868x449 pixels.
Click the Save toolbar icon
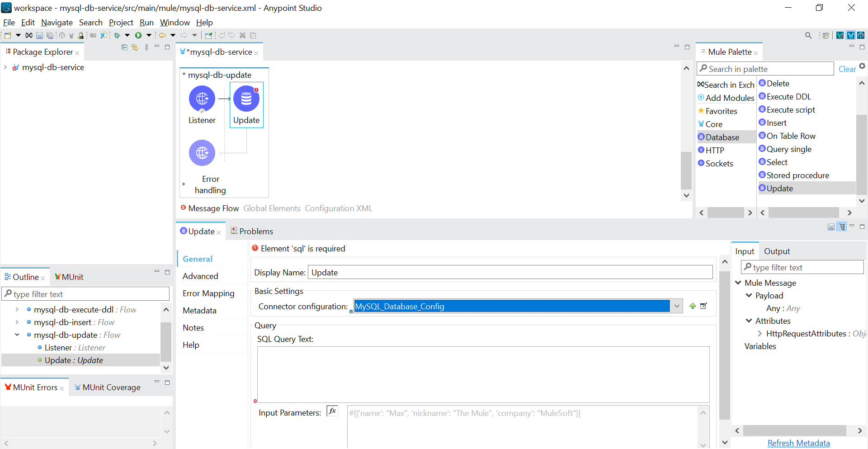(x=39, y=35)
